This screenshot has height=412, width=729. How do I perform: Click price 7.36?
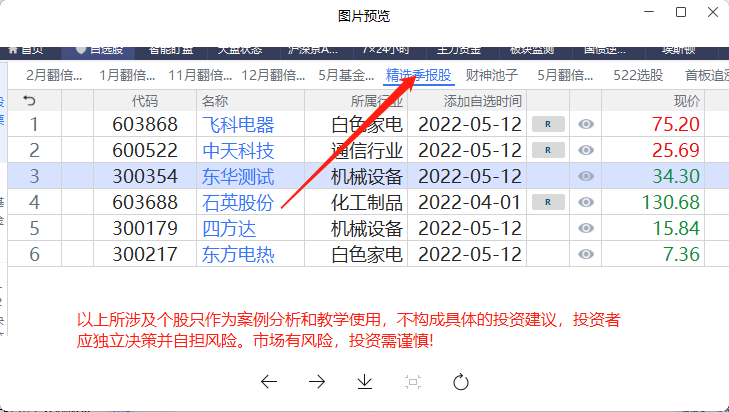(681, 255)
